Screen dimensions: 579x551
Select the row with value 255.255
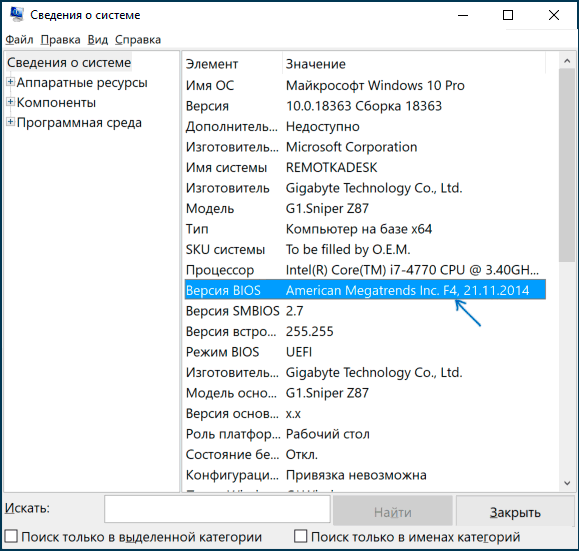click(365, 331)
